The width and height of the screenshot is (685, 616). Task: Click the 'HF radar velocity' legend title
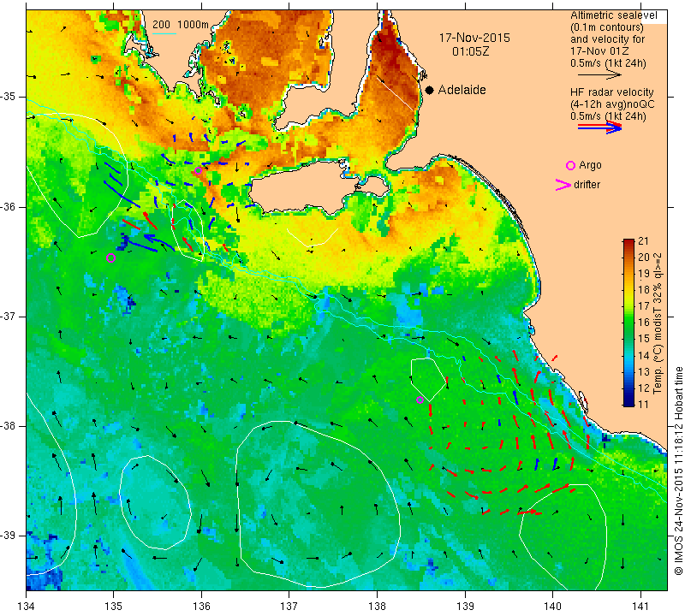pos(611,92)
